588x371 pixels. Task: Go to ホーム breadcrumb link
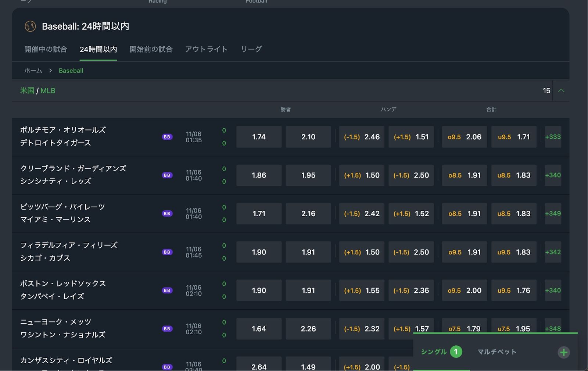point(33,71)
